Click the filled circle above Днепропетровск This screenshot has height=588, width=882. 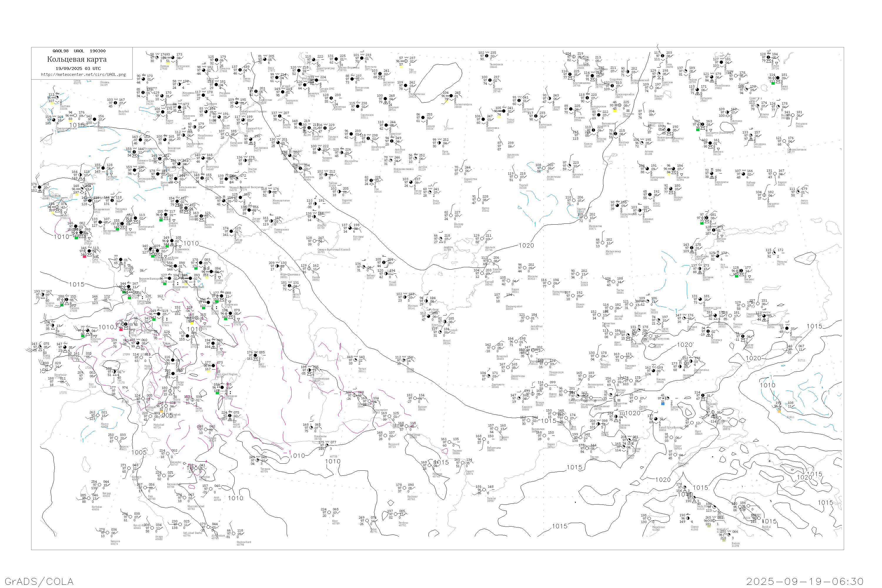[x=54, y=120]
